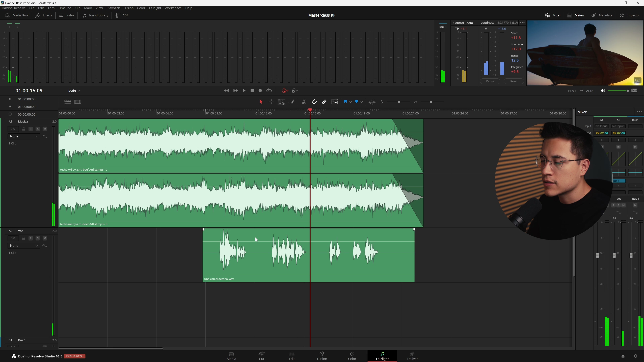This screenshot has width=644, height=362.
Task: Select the Pointer selection tool
Action: [261, 102]
